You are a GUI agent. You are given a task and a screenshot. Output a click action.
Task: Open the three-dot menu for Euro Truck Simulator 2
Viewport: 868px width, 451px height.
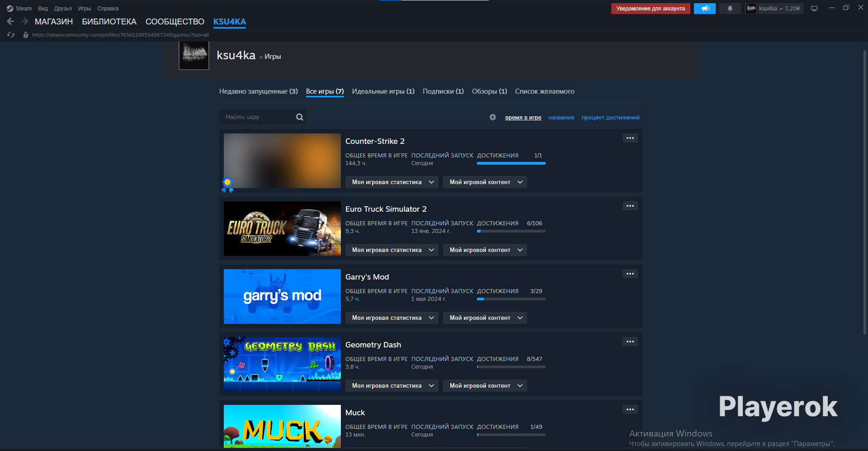[x=630, y=206]
